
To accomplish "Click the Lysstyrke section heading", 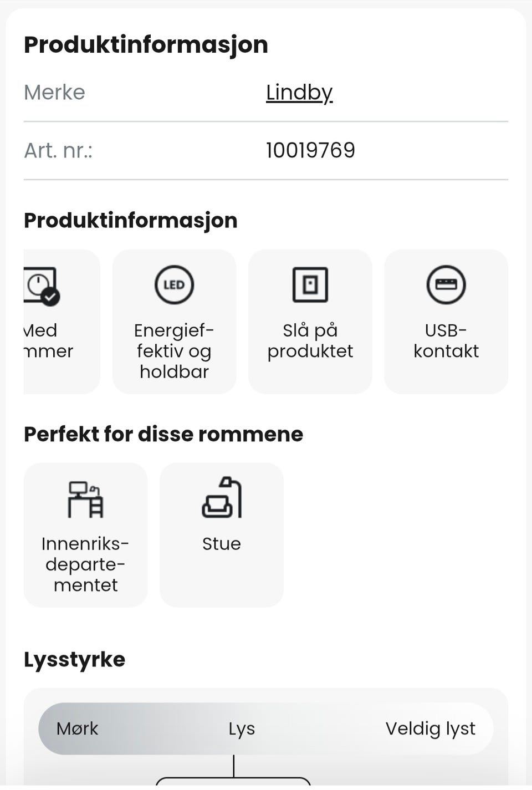I will click(x=74, y=660).
